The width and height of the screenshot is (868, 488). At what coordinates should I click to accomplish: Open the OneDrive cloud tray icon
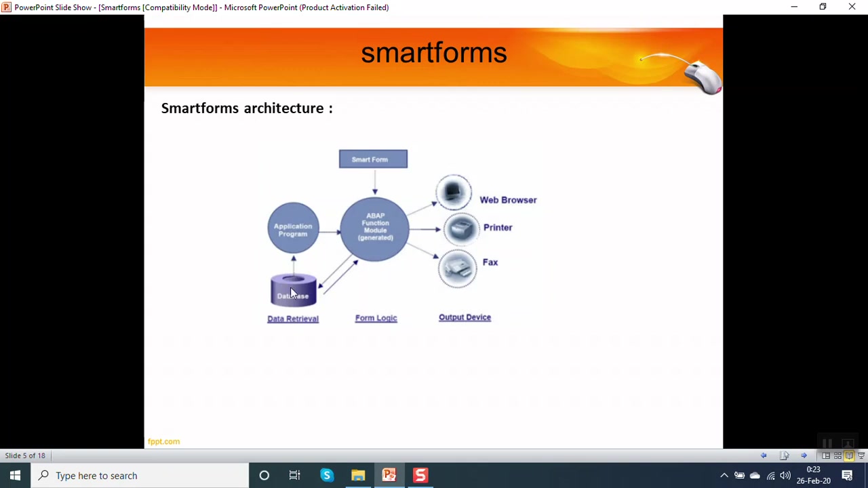click(755, 476)
